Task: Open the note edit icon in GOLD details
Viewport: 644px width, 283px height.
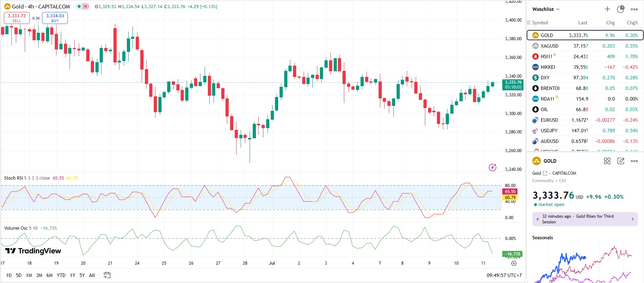Action: [x=621, y=161]
